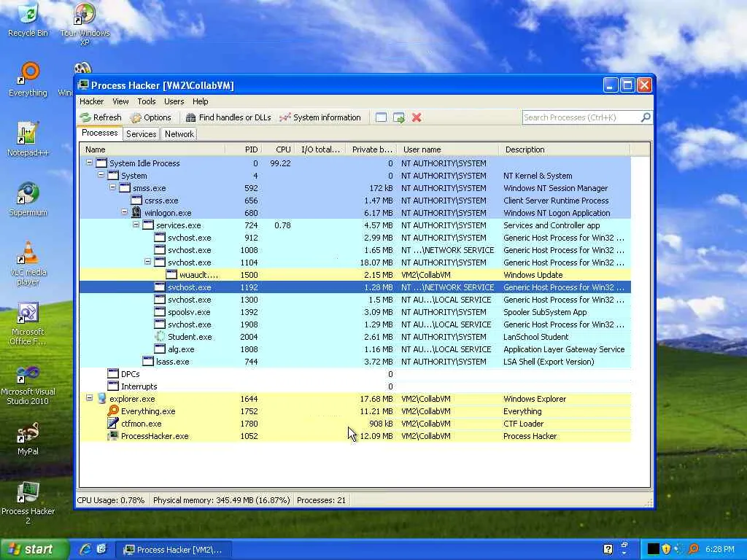
Task: Launch Internet Explorer from quick launch
Action: coord(85,549)
